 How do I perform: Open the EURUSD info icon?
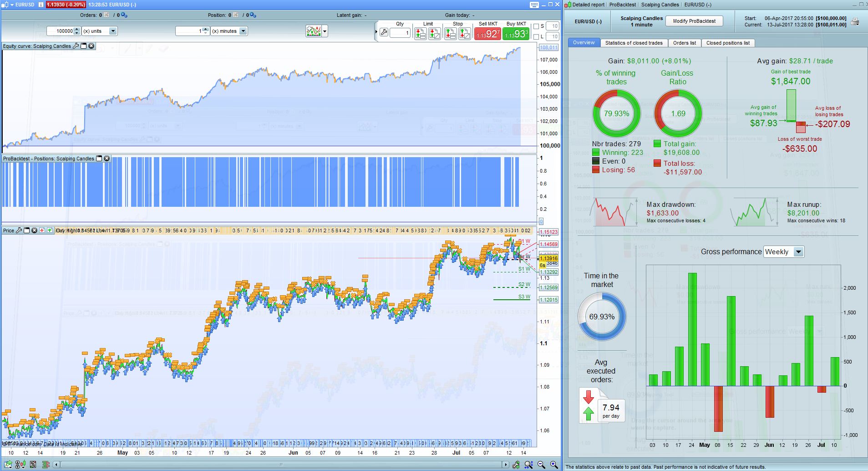tap(41, 5)
